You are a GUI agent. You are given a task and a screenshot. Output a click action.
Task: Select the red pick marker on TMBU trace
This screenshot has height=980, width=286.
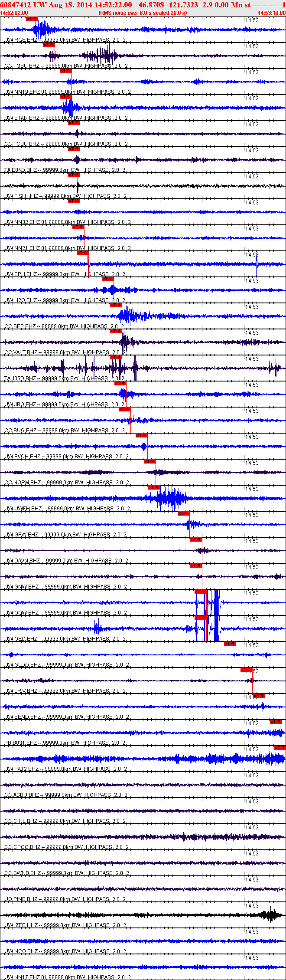[x=49, y=45]
